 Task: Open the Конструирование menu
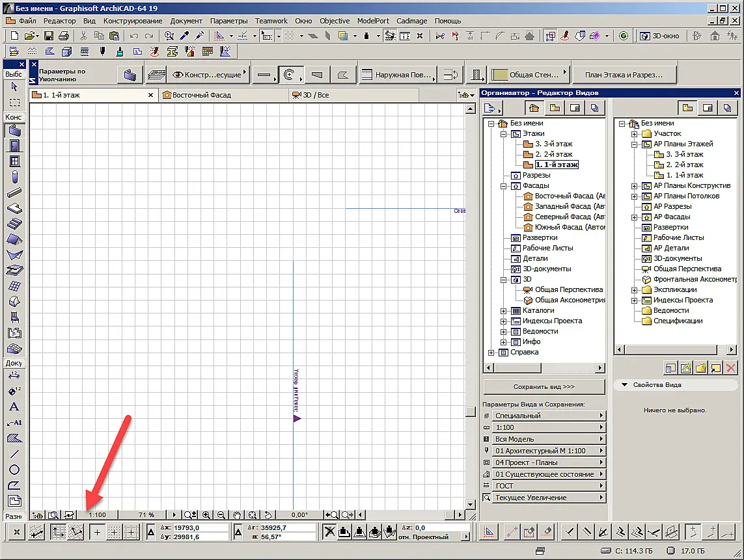click(133, 21)
